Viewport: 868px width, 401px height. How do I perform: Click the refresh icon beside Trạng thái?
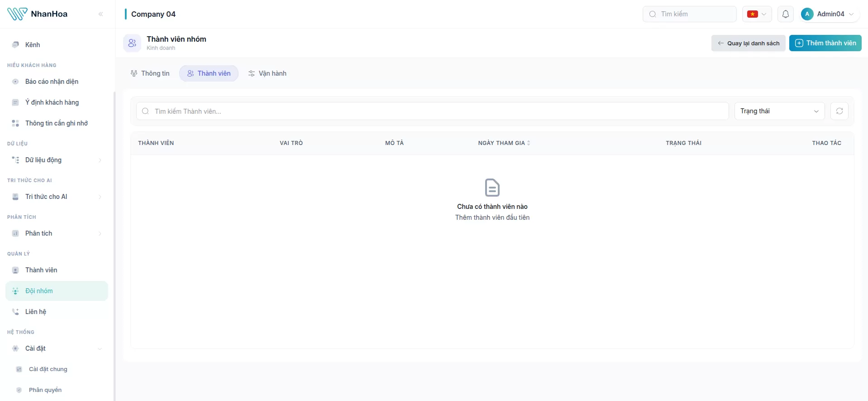[x=839, y=111]
